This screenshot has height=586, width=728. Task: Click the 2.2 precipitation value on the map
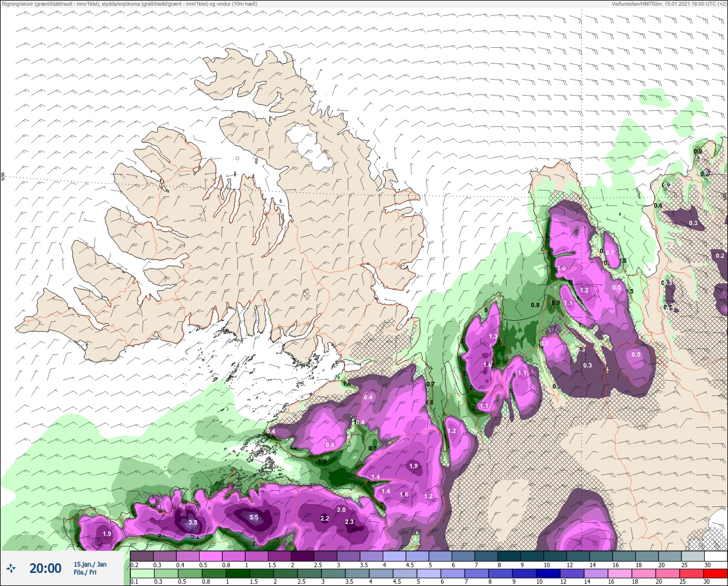325,518
